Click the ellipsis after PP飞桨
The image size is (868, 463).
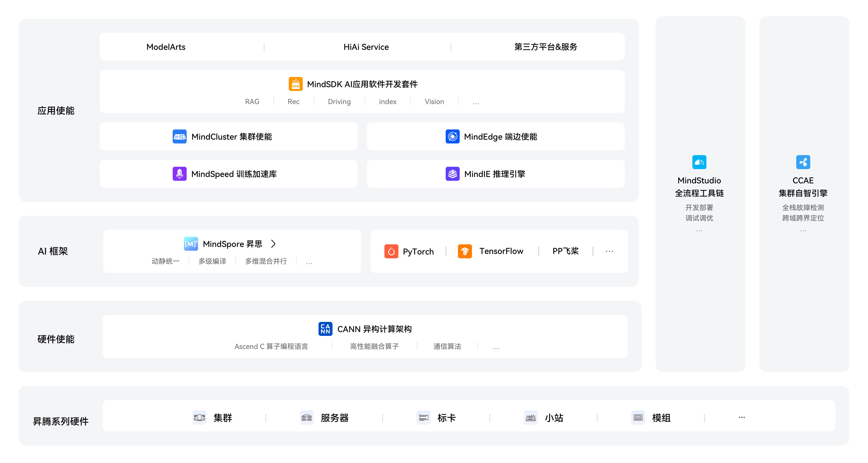pos(609,251)
